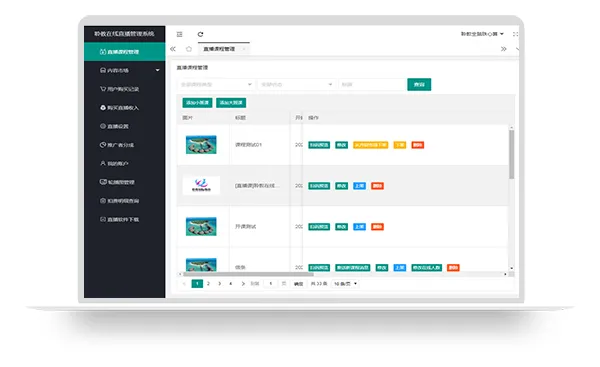Open the second filter dropdown beside course type
Screen dimensions: 600x367
pyautogui.click(x=297, y=85)
